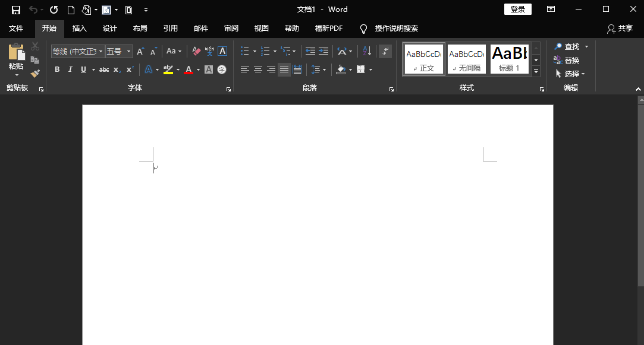Toggle show paragraph marks button
Image resolution: width=644 pixels, height=345 pixels.
click(x=385, y=52)
